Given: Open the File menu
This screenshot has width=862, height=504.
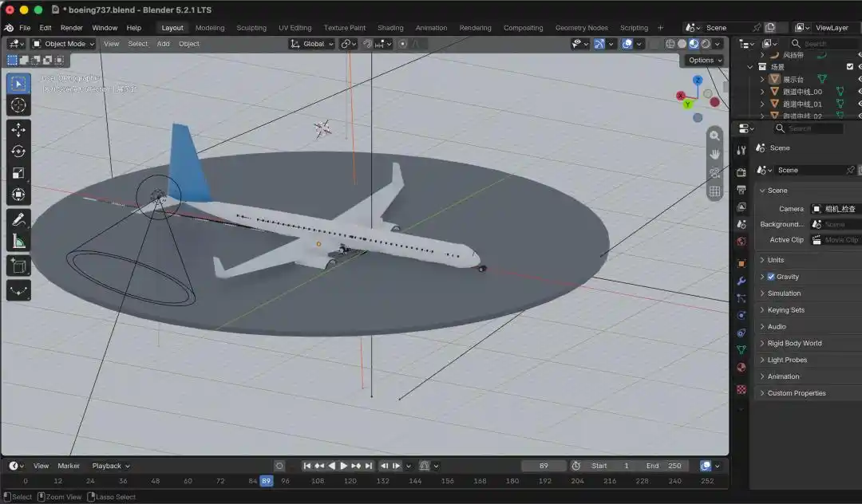Looking at the screenshot, I should click(x=25, y=27).
